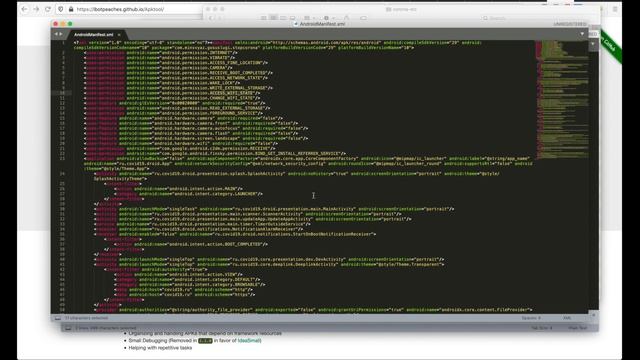Screen dimensions: 640x360
Task: Click the android.intent.action.MAIN text
Action: [x=202, y=189]
